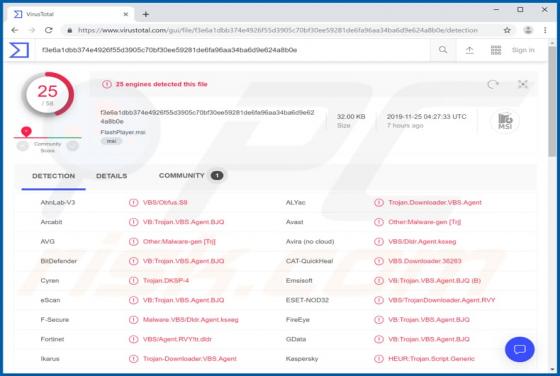
Task: Open the browser profile avatar
Action: click(528, 30)
